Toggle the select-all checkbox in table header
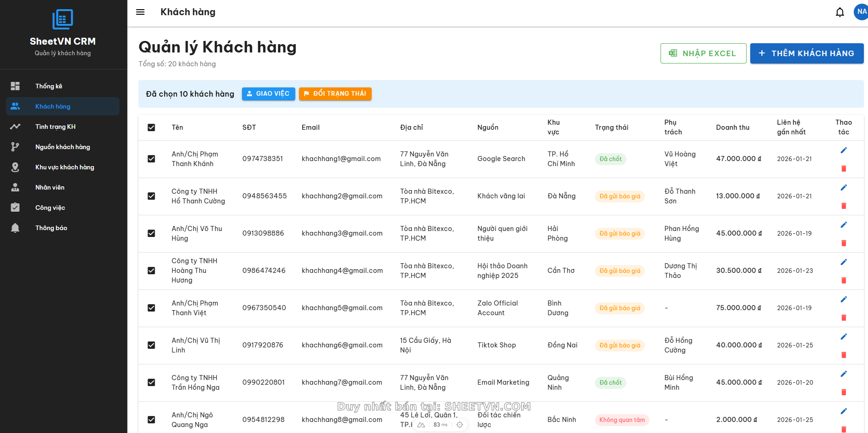Screen dimensions: 868x433 151,127
